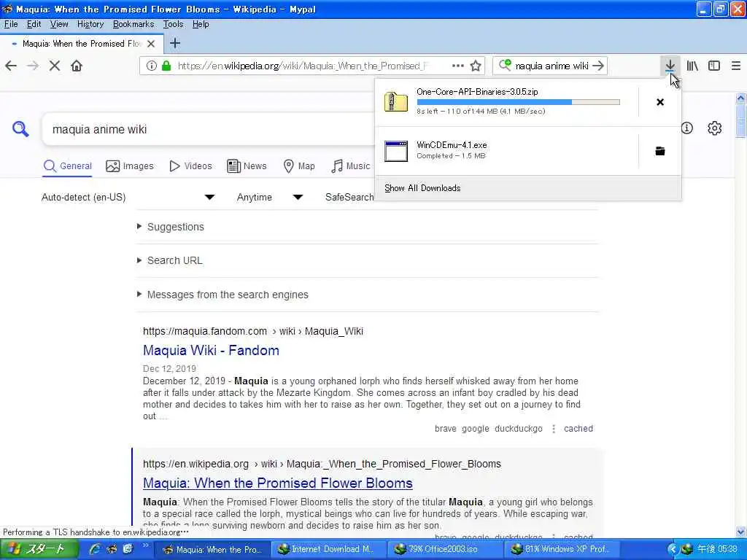This screenshot has width=747, height=560.
Task: Open the File menu
Action: point(11,24)
